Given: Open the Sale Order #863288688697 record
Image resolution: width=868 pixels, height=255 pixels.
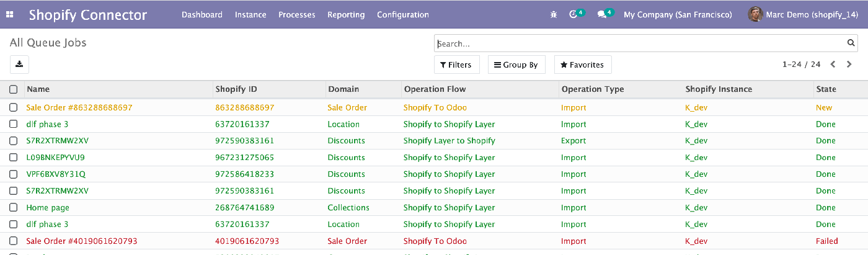Looking at the screenshot, I should (79, 107).
